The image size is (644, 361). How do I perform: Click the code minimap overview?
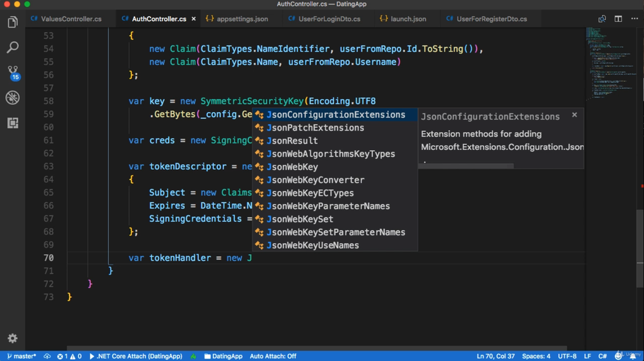(x=611, y=64)
